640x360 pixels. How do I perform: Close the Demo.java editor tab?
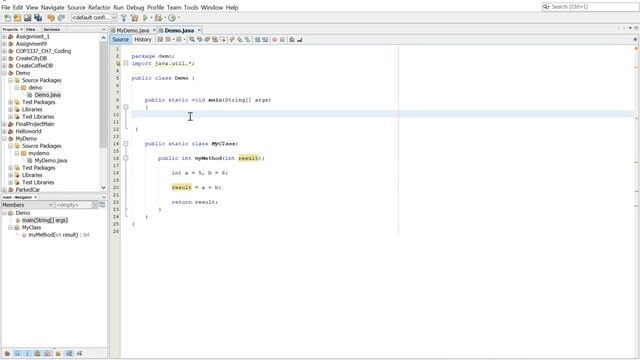coord(199,30)
